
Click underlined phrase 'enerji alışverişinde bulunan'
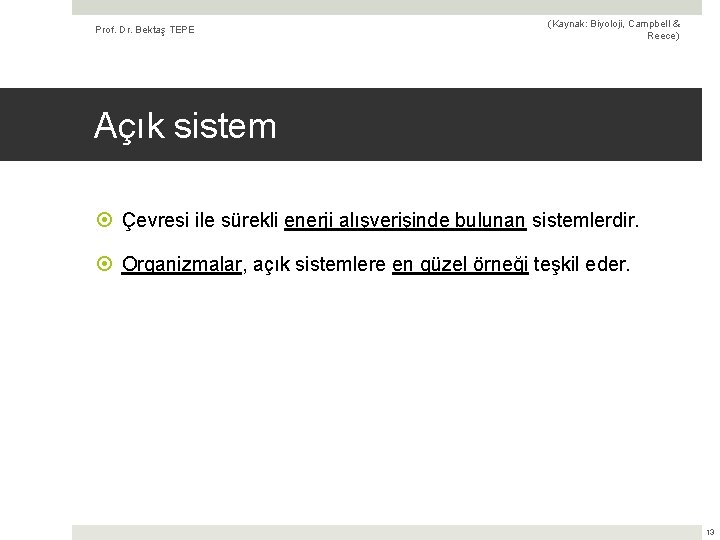(x=405, y=220)
